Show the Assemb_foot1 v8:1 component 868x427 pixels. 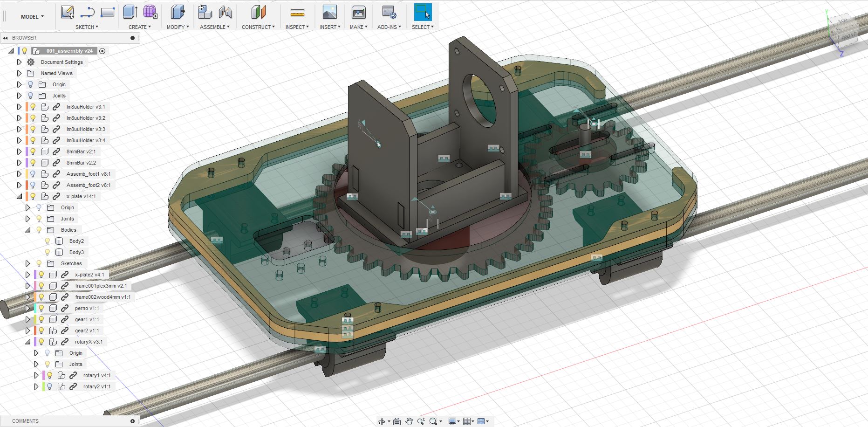[33, 174]
